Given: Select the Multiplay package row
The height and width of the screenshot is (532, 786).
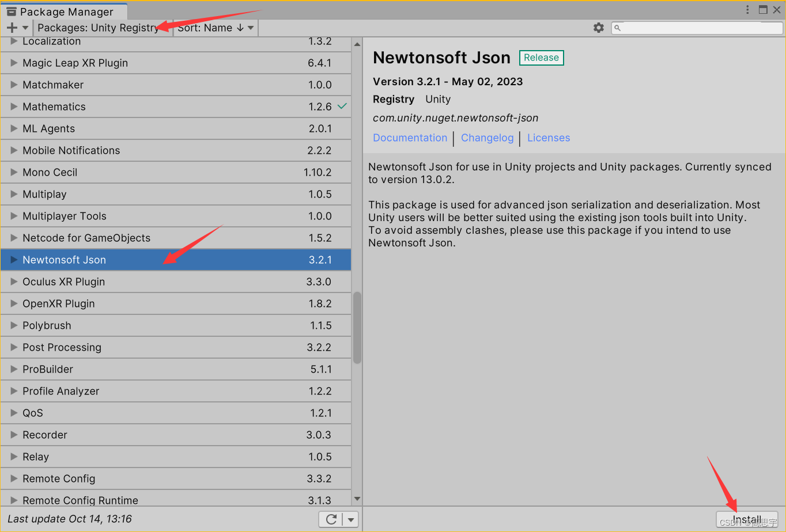Looking at the screenshot, I should click(x=176, y=194).
